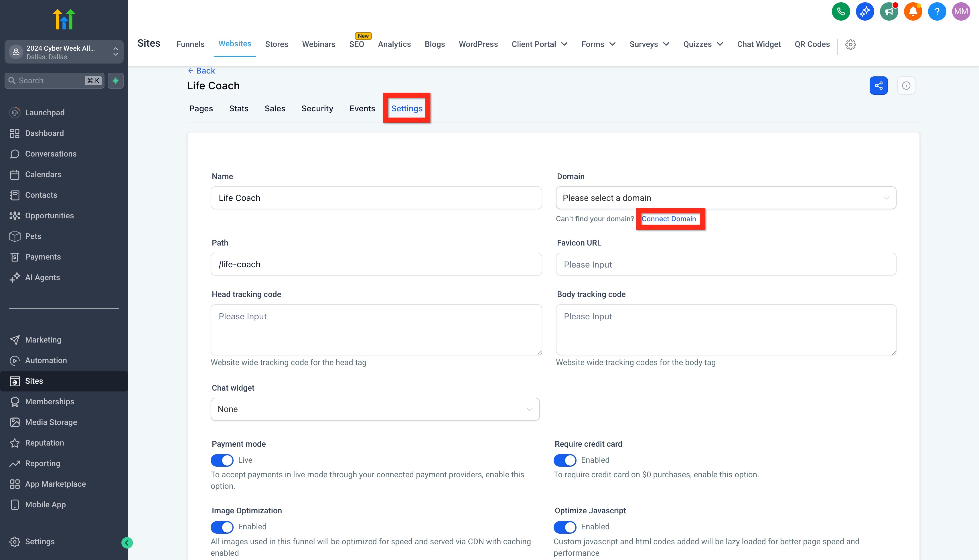Expand the Client Portal menu
The width and height of the screenshot is (979, 560).
(x=539, y=44)
